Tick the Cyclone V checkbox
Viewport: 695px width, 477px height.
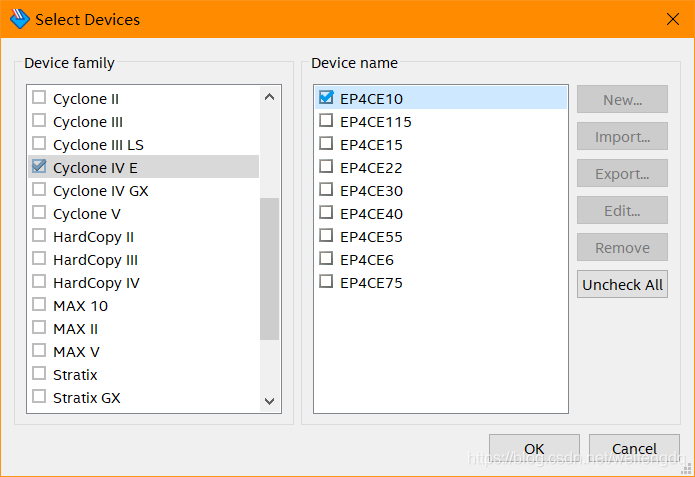point(39,213)
